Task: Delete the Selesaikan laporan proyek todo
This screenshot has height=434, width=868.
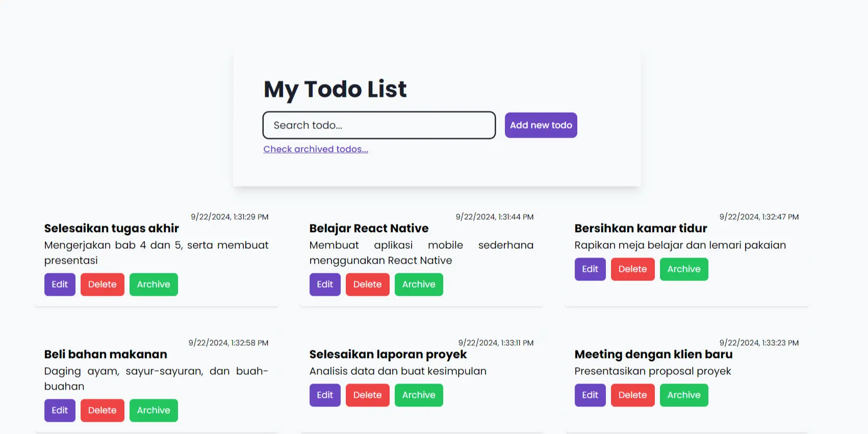Action: click(367, 395)
